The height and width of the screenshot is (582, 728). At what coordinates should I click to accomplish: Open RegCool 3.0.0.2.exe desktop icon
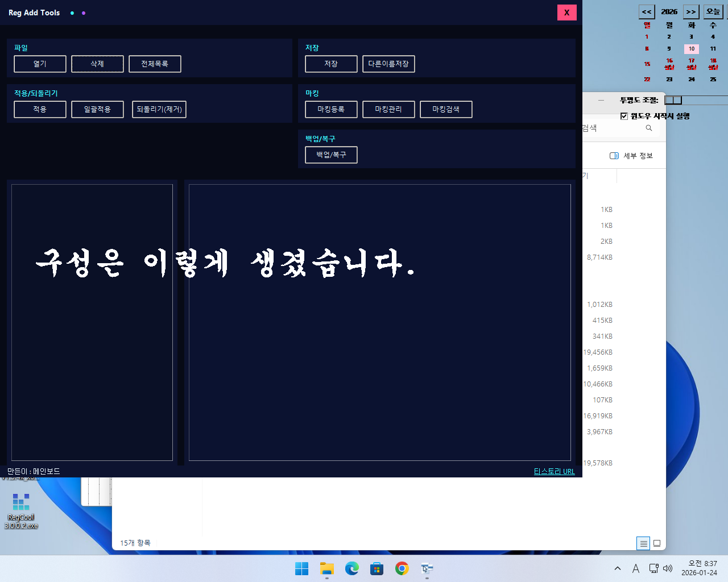coord(21,510)
